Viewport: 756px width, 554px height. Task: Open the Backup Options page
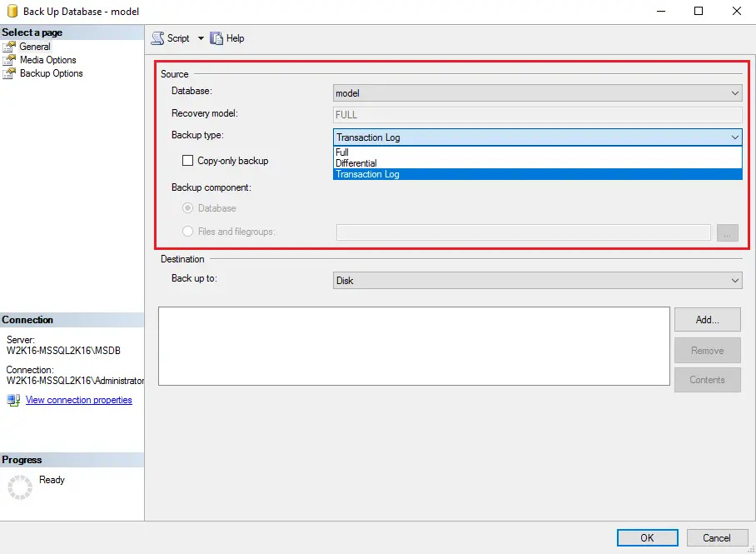coord(51,73)
